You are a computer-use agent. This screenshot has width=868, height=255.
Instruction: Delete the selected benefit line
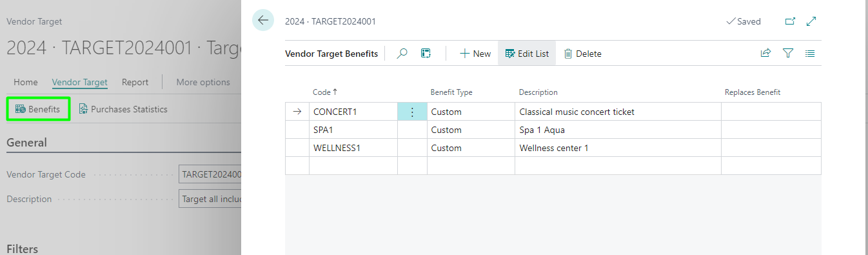582,54
